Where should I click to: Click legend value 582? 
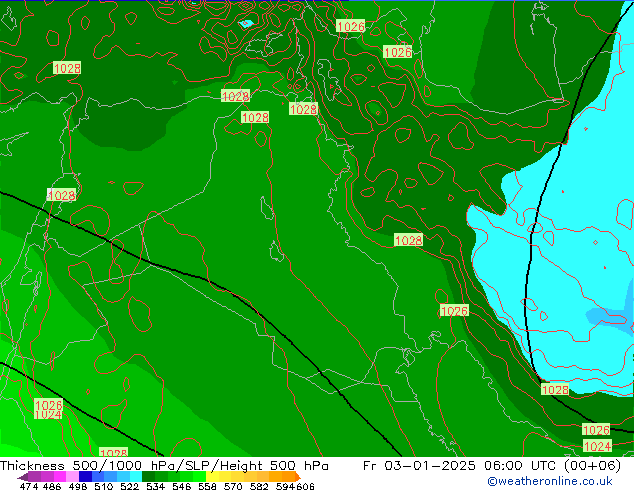tap(258, 486)
